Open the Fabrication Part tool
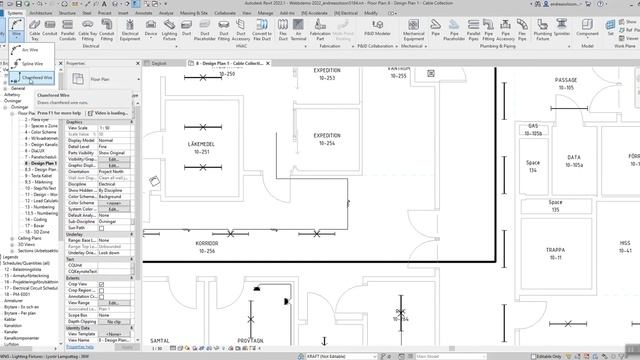This screenshot has height=360, width=640. pos(320,30)
